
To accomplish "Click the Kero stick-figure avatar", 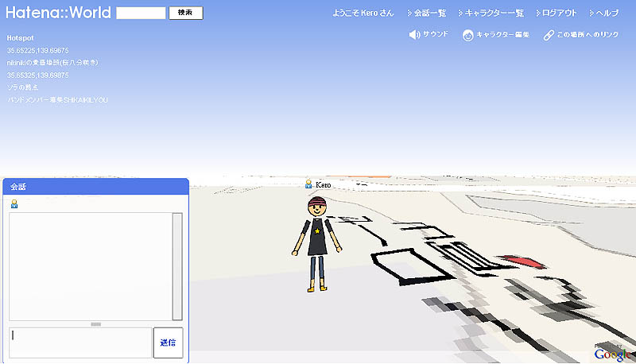I will coord(316,244).
